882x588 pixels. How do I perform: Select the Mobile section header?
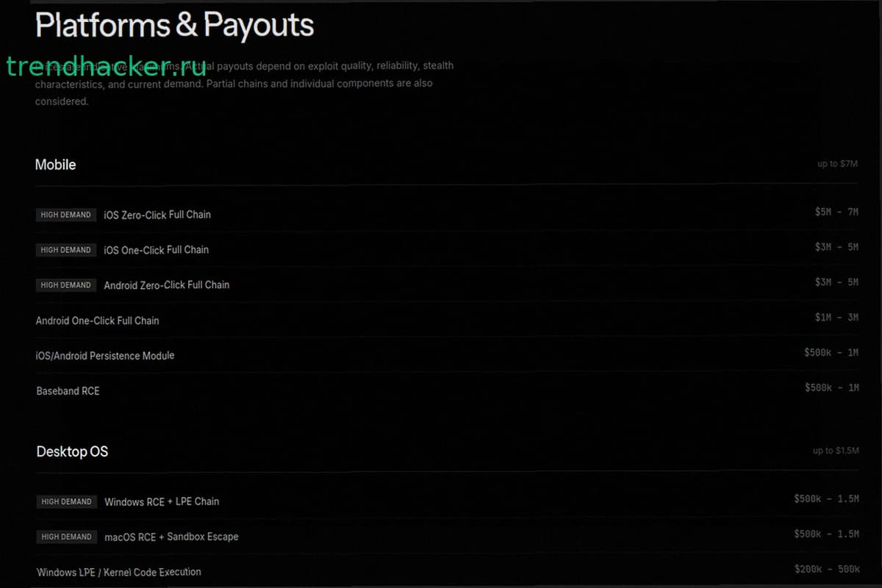(x=56, y=165)
